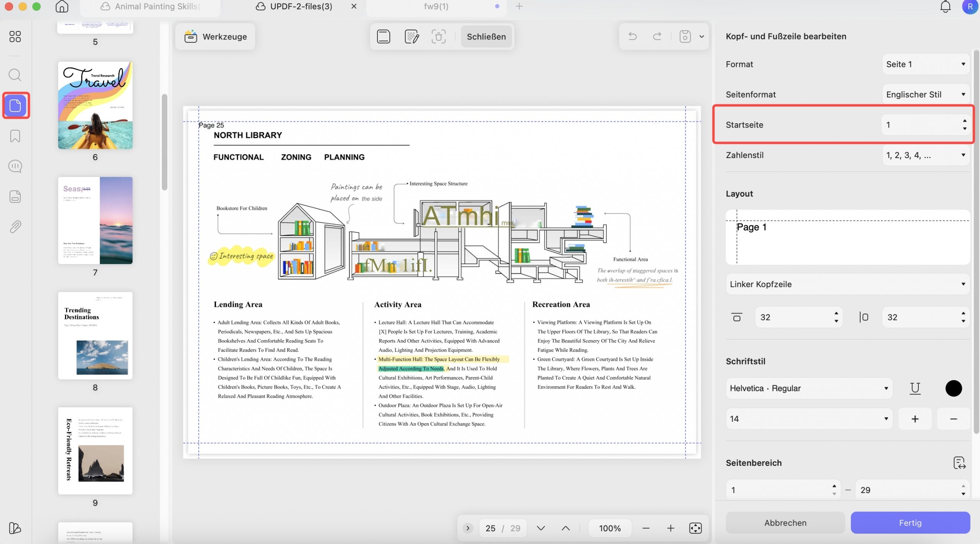Increase Startseite value stepper

tap(965, 121)
